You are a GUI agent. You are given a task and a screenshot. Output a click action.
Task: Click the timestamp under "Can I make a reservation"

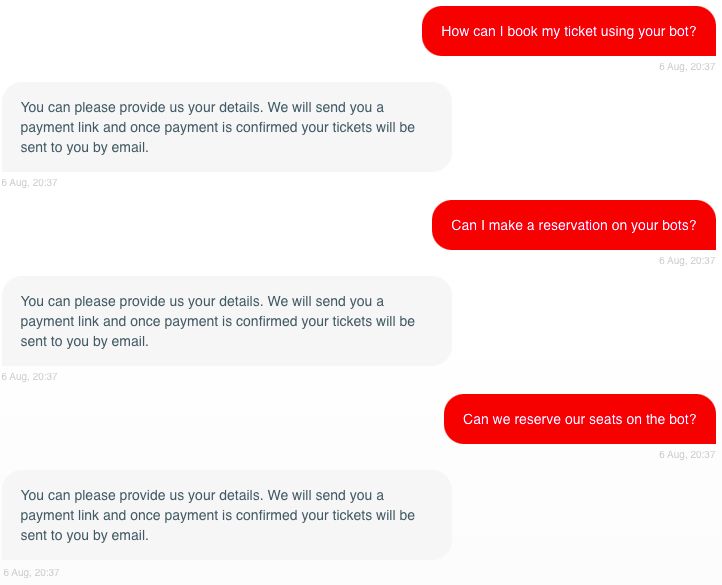(x=687, y=261)
